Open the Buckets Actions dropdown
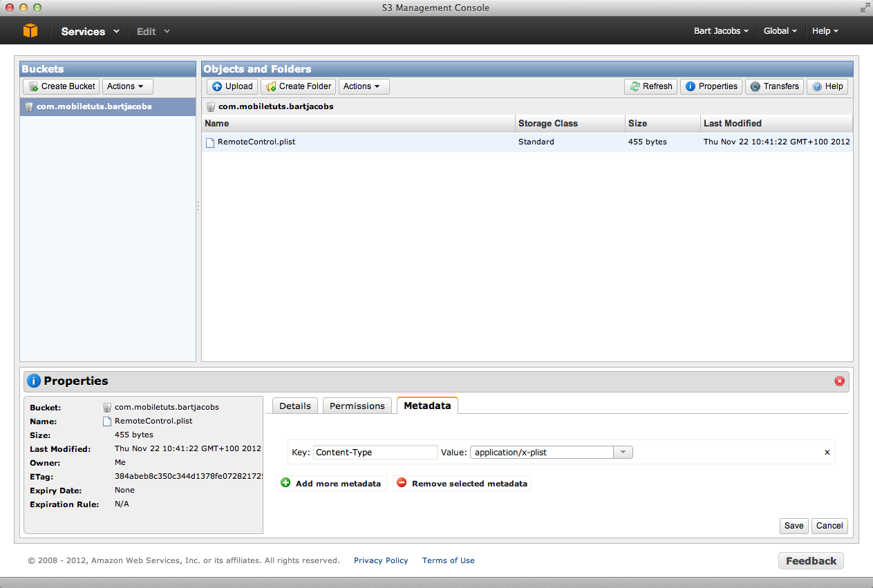 128,86
